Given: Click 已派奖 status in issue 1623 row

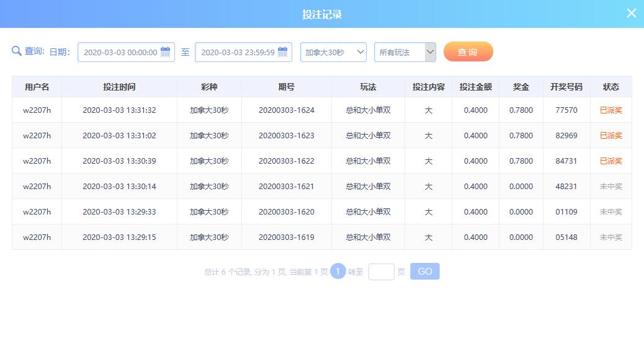Looking at the screenshot, I should click(x=610, y=135).
